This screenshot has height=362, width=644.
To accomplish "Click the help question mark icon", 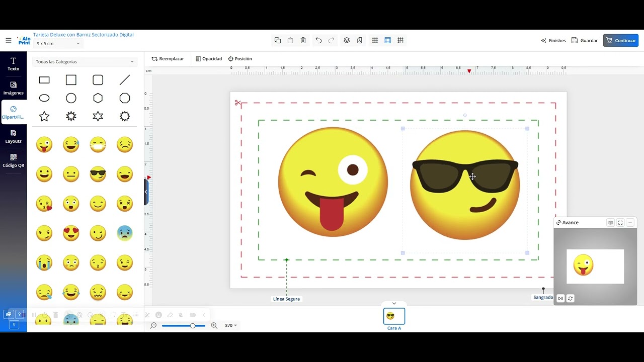I will tap(19, 315).
